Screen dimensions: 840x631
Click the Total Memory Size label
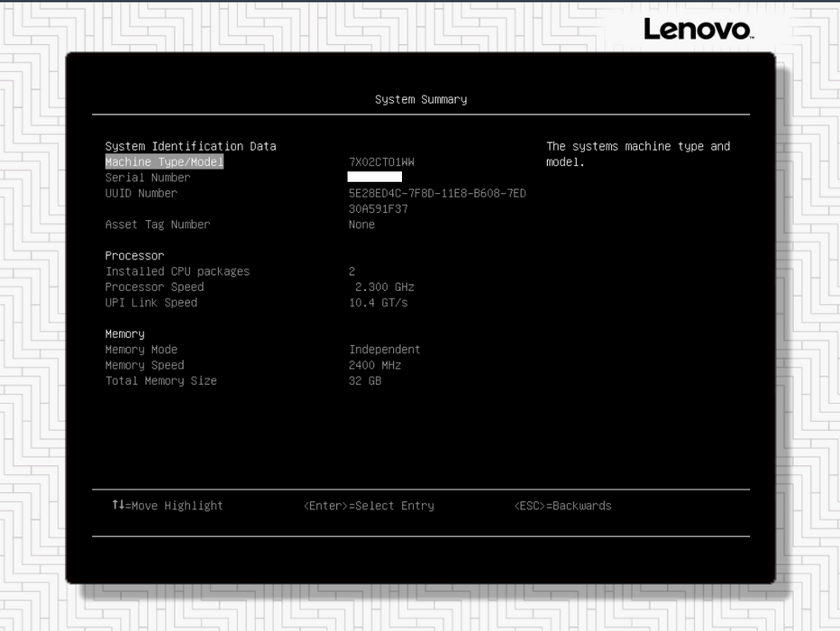(x=160, y=380)
